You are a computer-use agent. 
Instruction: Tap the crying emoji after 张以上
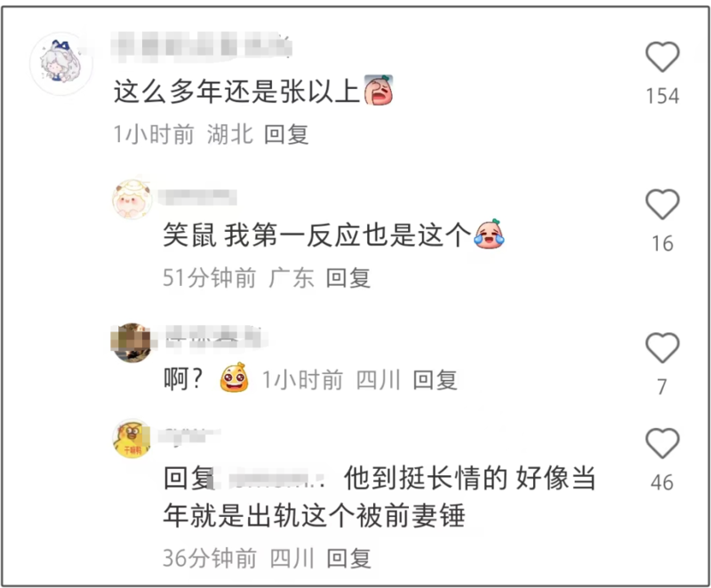click(x=379, y=90)
